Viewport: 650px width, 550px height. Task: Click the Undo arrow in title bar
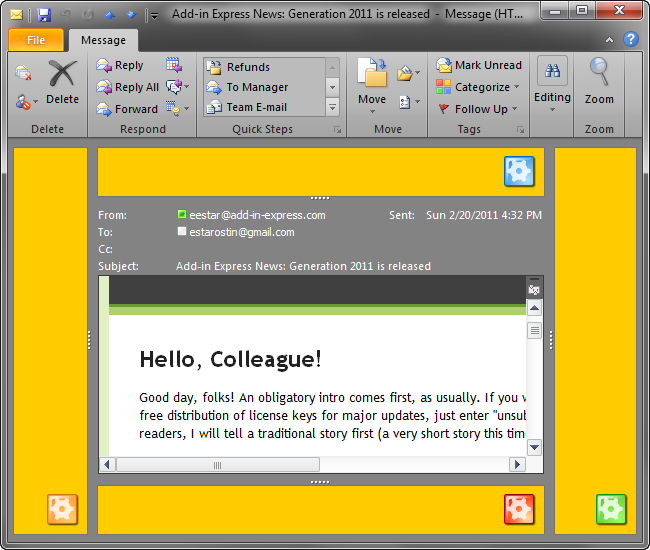point(65,15)
